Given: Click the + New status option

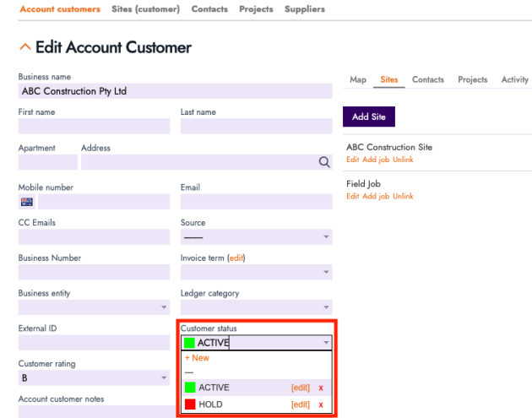Looking at the screenshot, I should click(197, 358).
